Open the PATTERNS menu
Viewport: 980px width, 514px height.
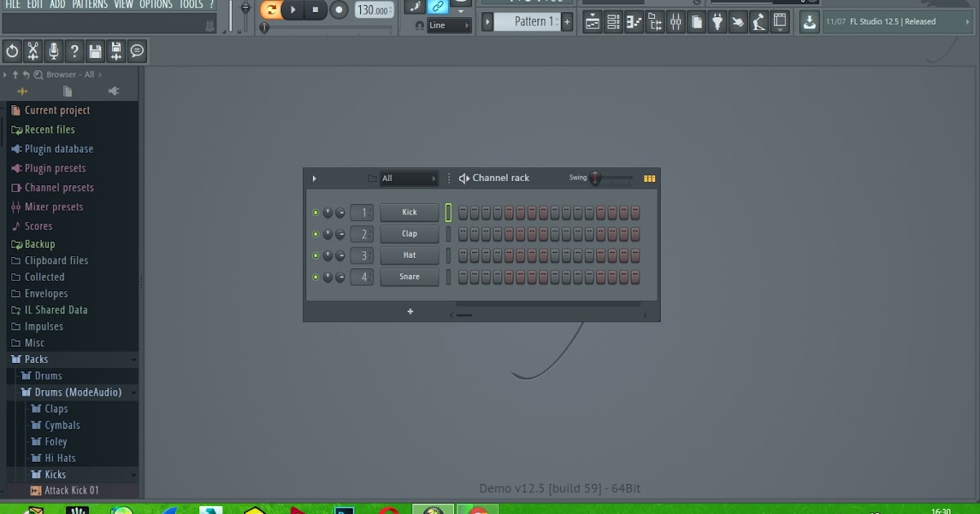tap(90, 5)
